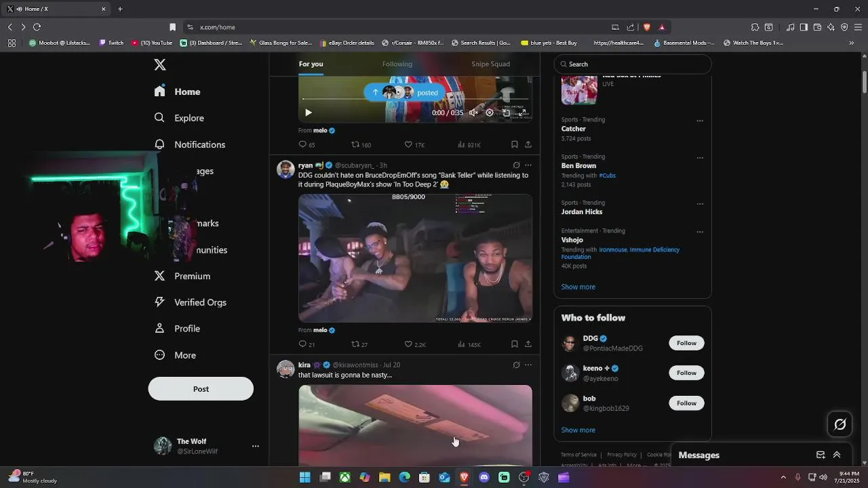The image size is (868, 488).
Task: Open more options on ryan's post
Action: tap(528, 165)
